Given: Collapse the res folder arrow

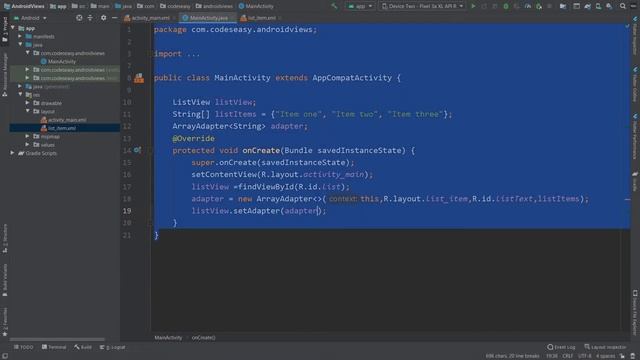Looking at the screenshot, I should click(x=20, y=95).
